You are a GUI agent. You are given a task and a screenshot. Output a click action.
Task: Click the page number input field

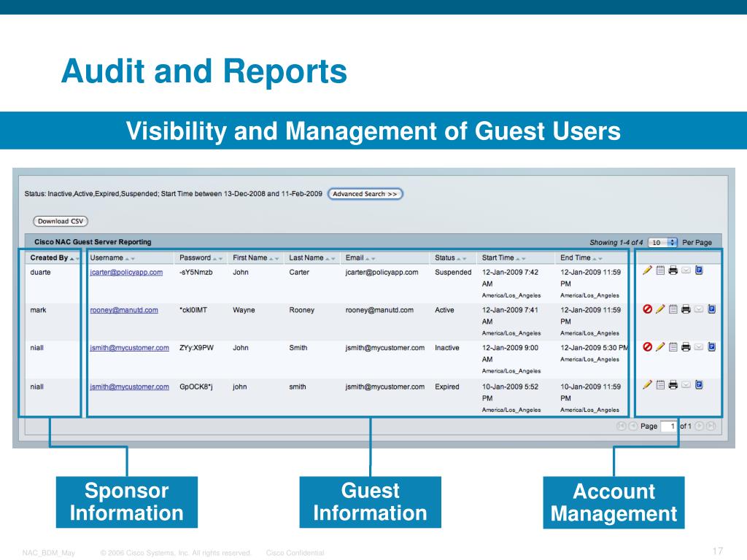coord(670,426)
